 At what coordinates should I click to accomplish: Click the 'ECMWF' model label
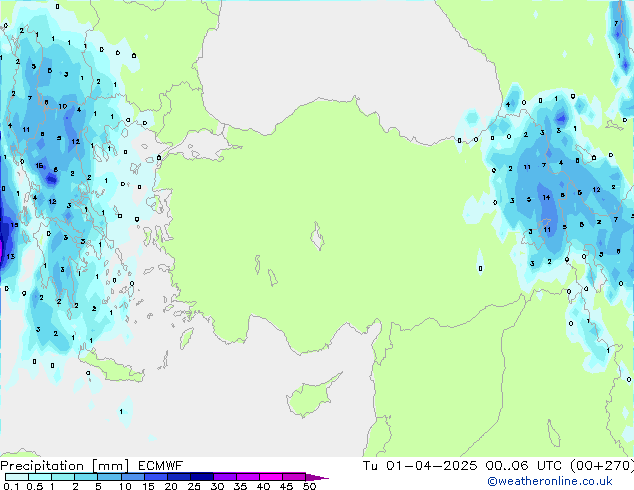click(x=161, y=466)
